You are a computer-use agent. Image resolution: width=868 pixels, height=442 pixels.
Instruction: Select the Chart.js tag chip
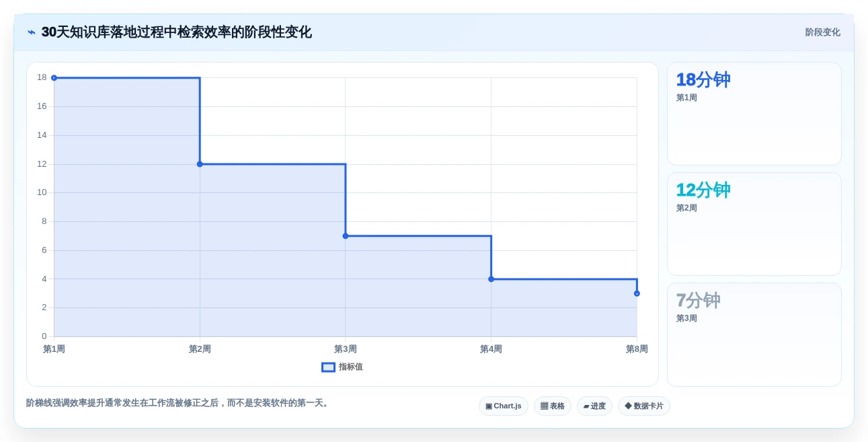tap(504, 406)
